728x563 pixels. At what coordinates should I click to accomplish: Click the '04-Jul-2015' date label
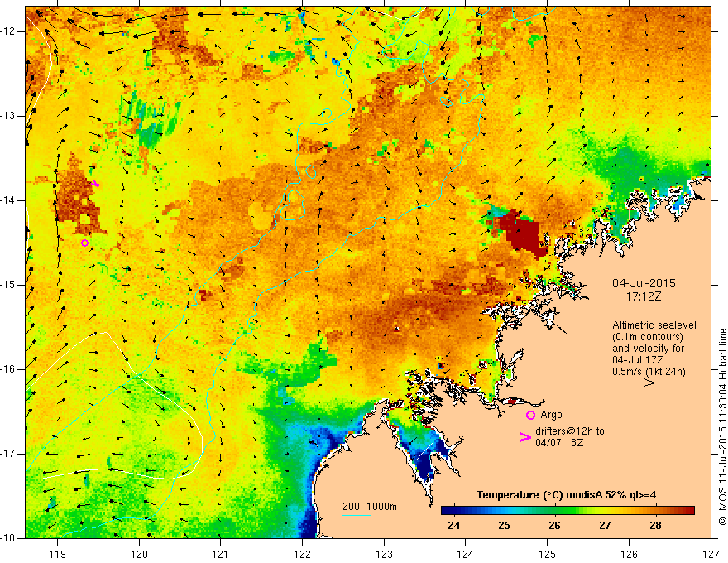coord(644,283)
